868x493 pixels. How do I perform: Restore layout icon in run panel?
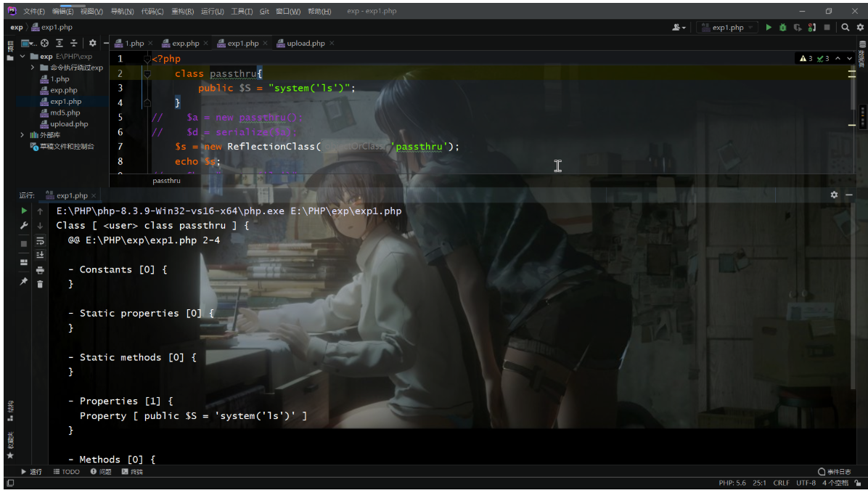point(24,263)
